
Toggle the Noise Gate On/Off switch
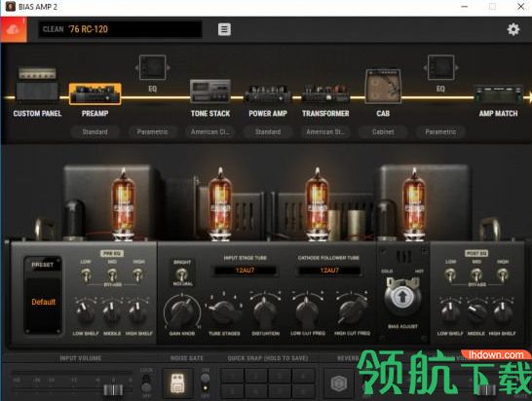click(x=205, y=383)
